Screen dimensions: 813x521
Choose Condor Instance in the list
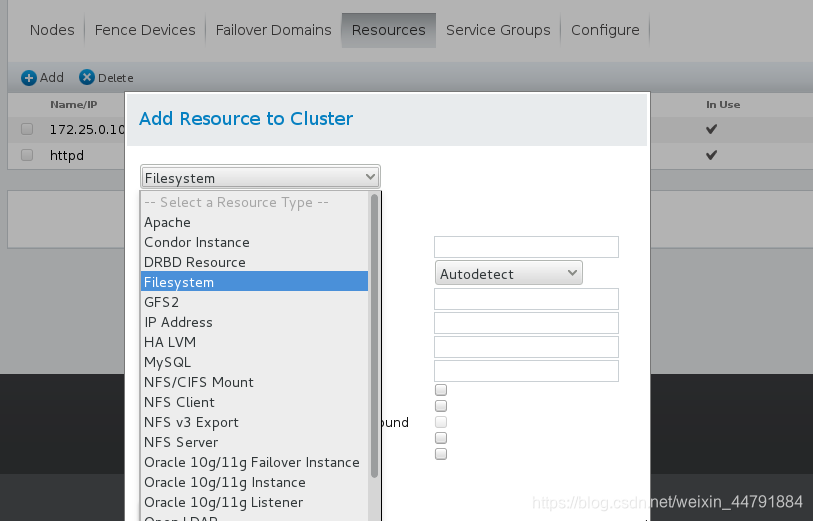click(254, 242)
